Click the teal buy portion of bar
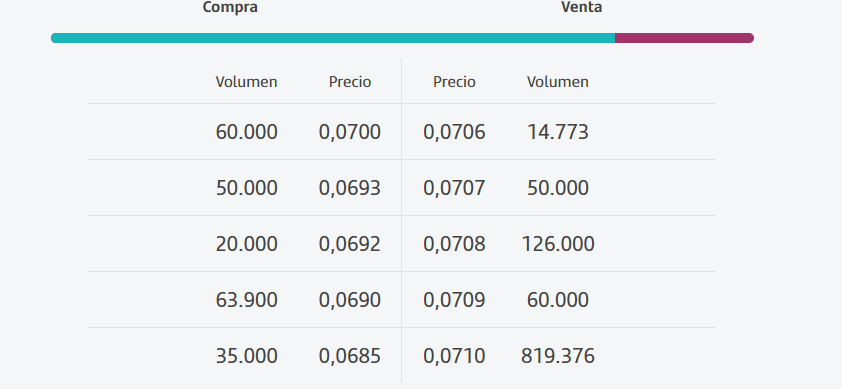Image resolution: width=842 pixels, height=389 pixels. [333, 38]
